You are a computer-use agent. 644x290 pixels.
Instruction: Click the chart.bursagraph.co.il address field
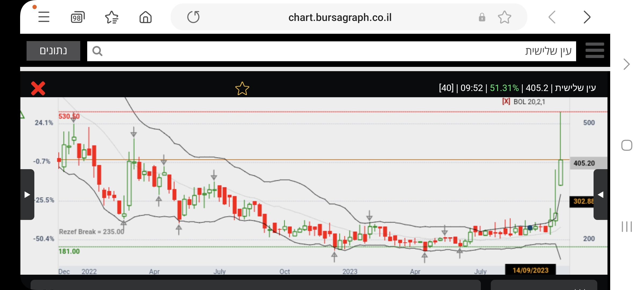[x=340, y=17]
